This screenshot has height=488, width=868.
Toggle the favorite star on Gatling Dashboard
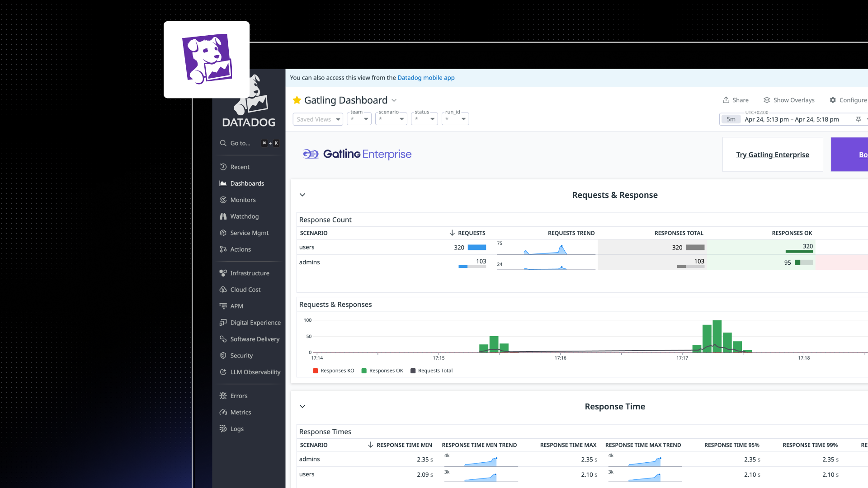tap(297, 100)
